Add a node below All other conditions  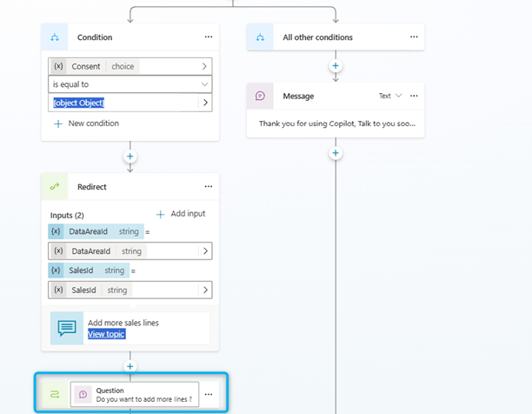coord(336,65)
